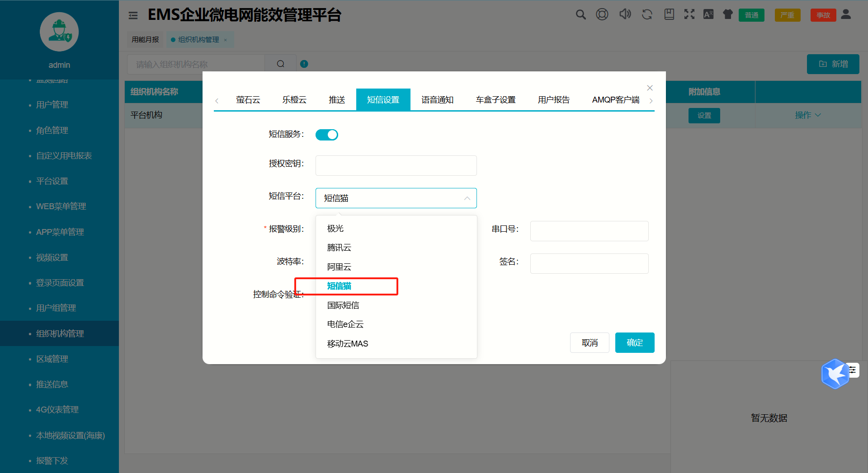
Task: Open the 语音通知 tab
Action: click(x=437, y=100)
